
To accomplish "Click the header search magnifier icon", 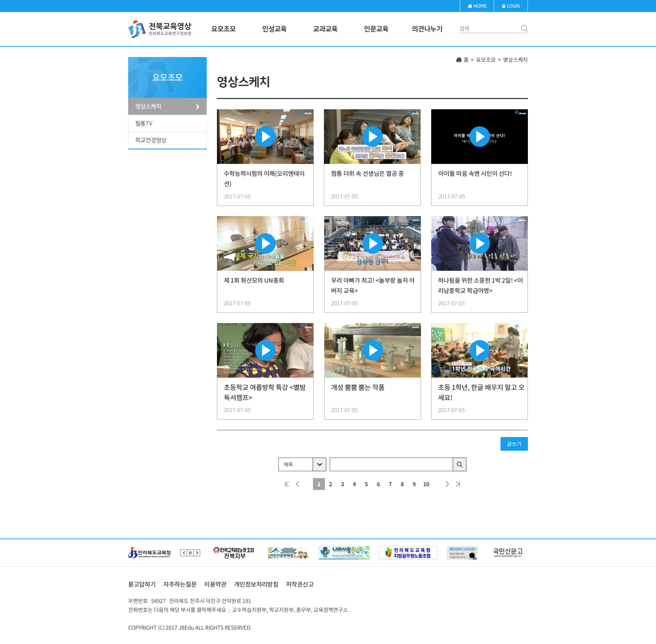I will pos(524,28).
